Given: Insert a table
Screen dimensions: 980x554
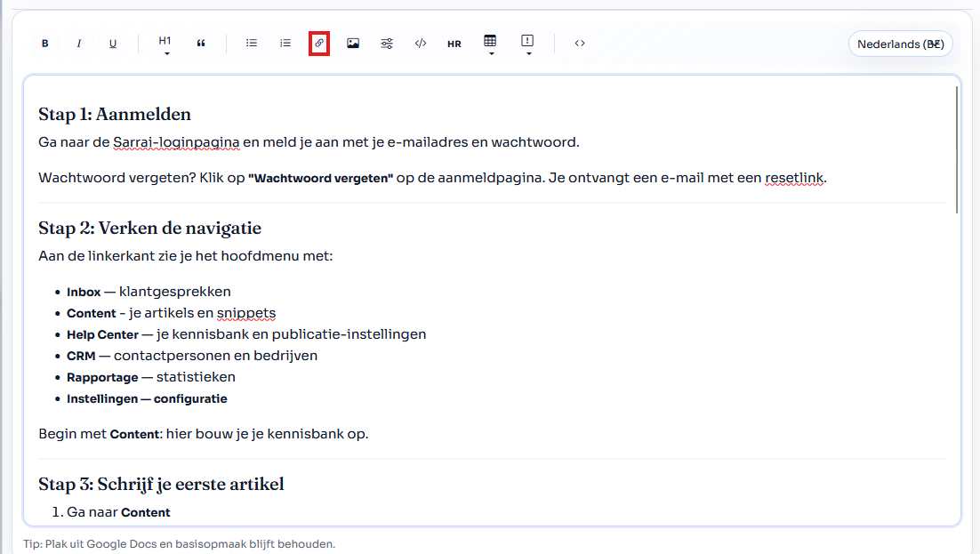Looking at the screenshot, I should [489, 38].
